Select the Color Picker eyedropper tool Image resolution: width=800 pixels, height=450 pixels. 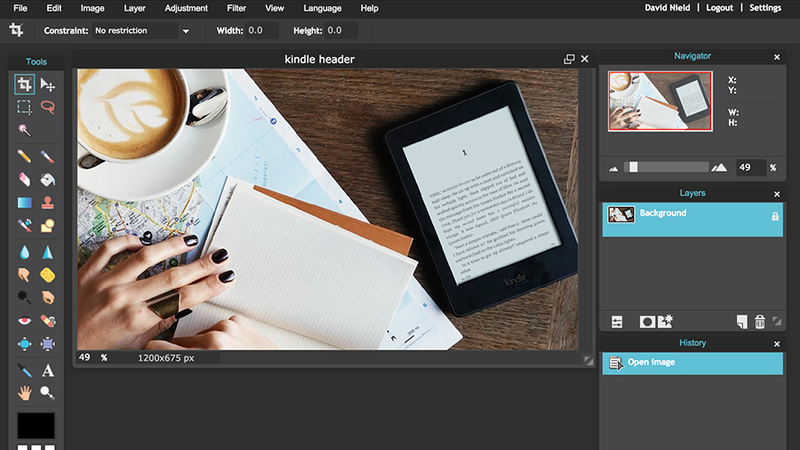[x=24, y=370]
